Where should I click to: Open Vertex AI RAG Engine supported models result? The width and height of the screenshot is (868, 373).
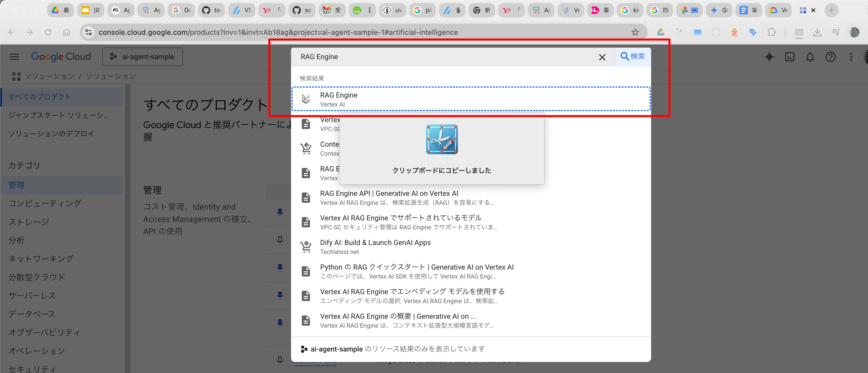[x=471, y=222]
